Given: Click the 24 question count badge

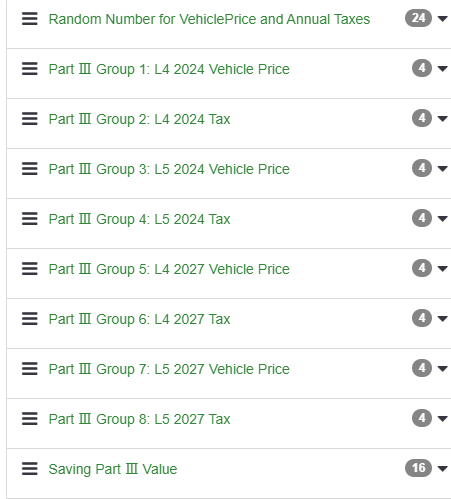Looking at the screenshot, I should [x=418, y=18].
